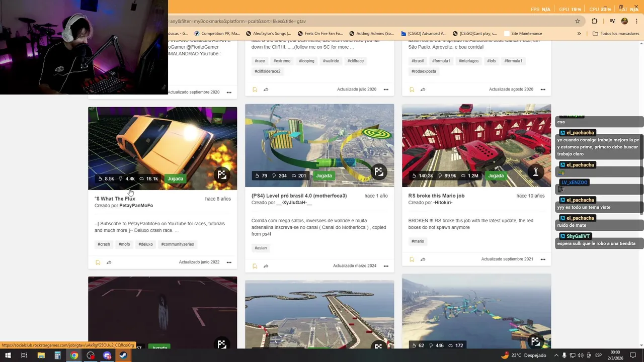644x362 pixels.
Task: Click the likes count 140.3k on Mario job
Action: pyautogui.click(x=422, y=175)
